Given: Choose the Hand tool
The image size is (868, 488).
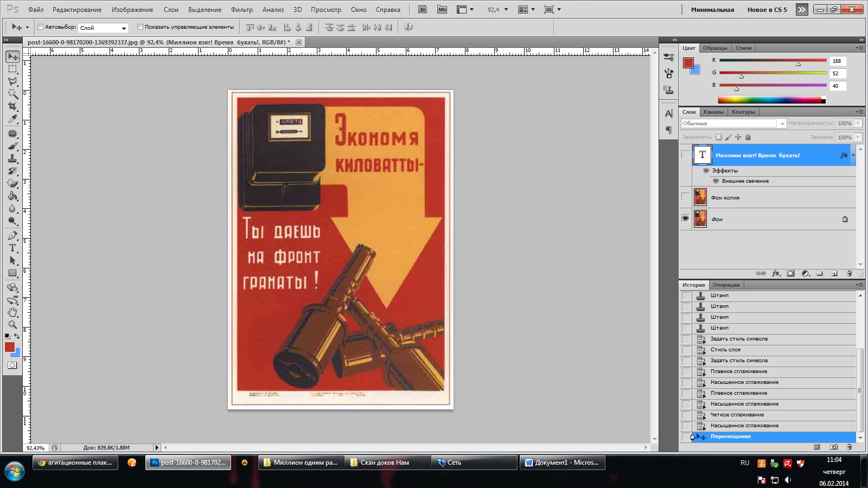Looking at the screenshot, I should [x=12, y=312].
